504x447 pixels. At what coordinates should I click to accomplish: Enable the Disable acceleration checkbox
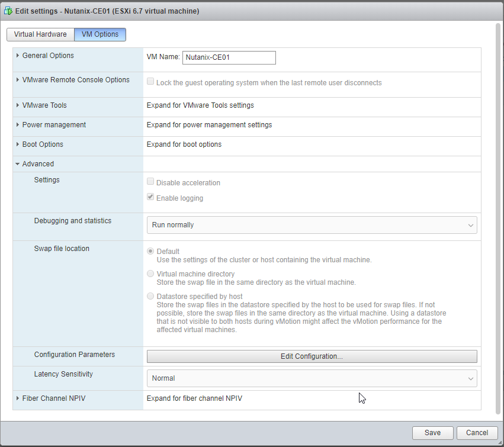tap(150, 182)
